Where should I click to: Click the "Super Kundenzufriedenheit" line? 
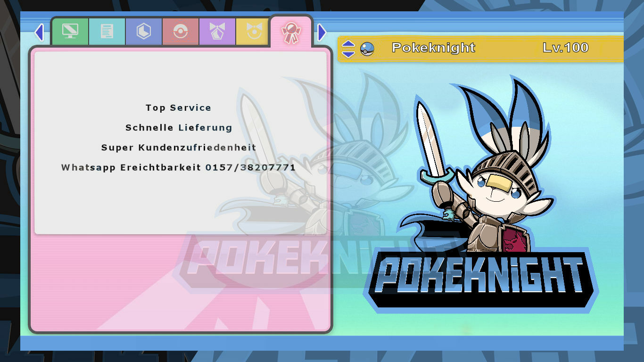(x=179, y=148)
